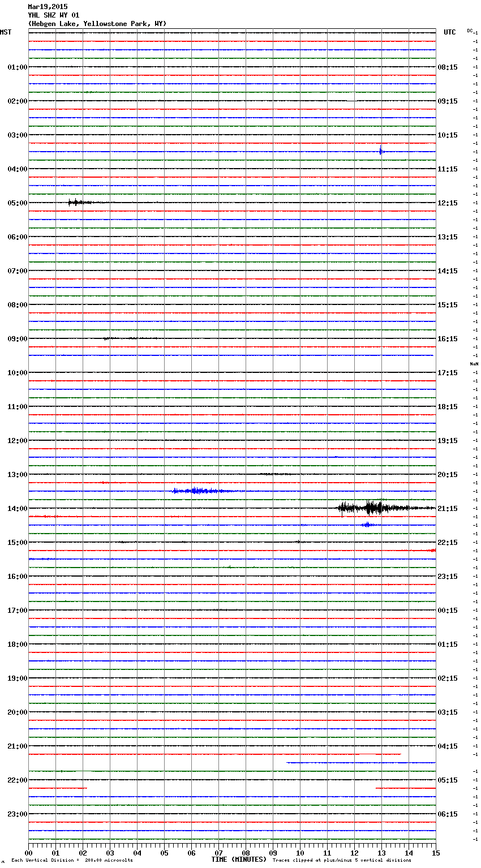
Task: Select the station code YHL SHZ WY 01
Action: click(x=54, y=15)
